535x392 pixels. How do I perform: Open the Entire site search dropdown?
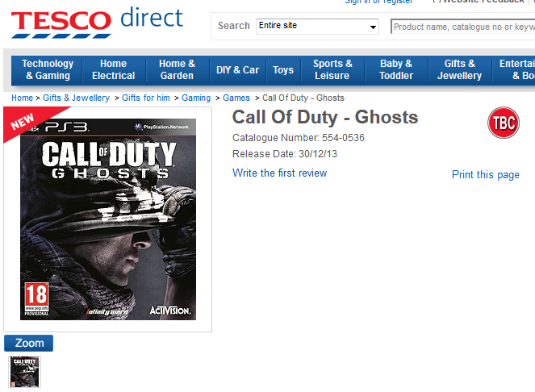[317, 27]
